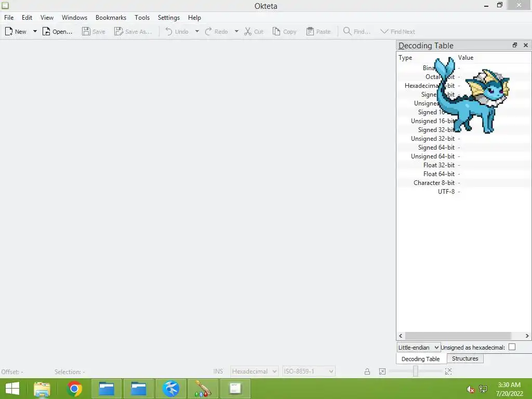Viewport: 532px width, 399px height.
Task: Open Google Chrome from the taskbar
Action: pos(74,389)
